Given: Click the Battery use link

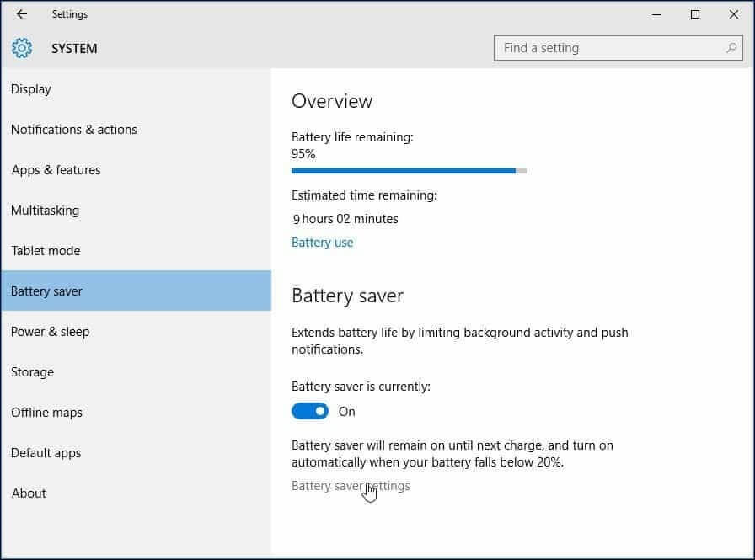Looking at the screenshot, I should [x=322, y=243].
